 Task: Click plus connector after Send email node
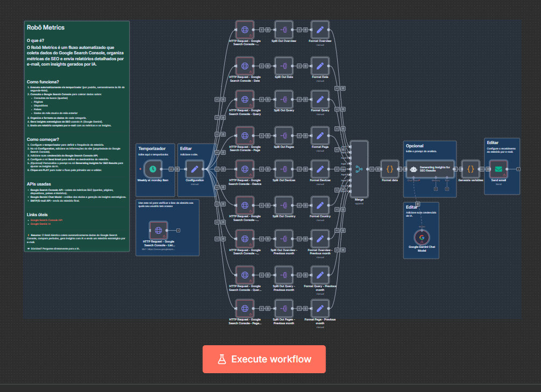pyautogui.click(x=518, y=169)
